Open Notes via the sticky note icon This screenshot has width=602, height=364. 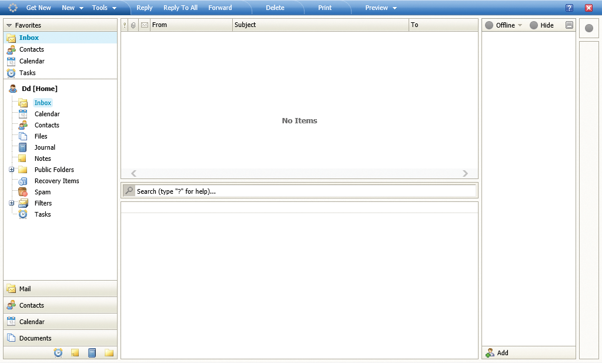point(22,159)
